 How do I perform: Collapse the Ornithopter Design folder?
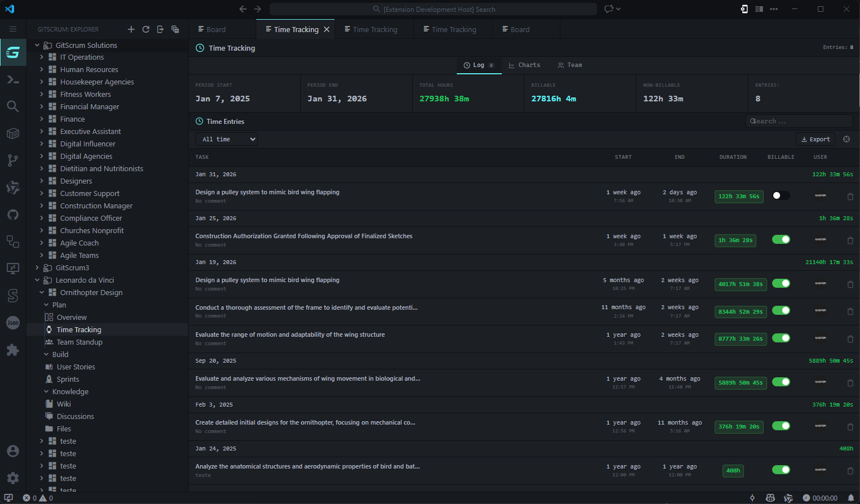point(41,292)
